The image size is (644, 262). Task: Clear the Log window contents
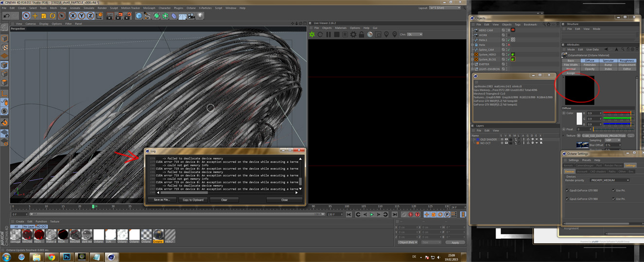pos(224,200)
